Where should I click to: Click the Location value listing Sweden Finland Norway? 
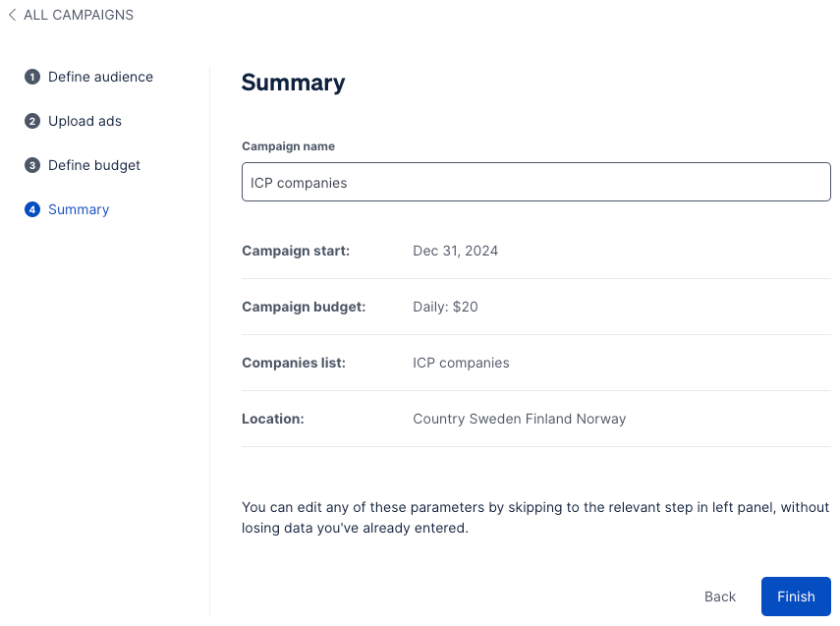point(519,419)
